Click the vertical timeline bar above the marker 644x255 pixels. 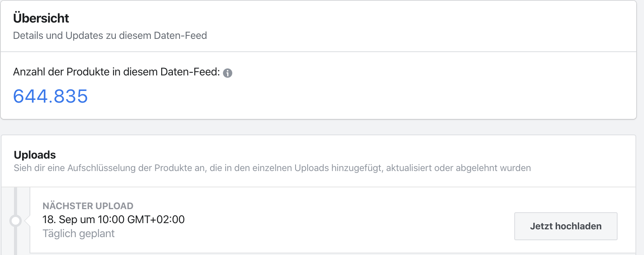[16, 200]
